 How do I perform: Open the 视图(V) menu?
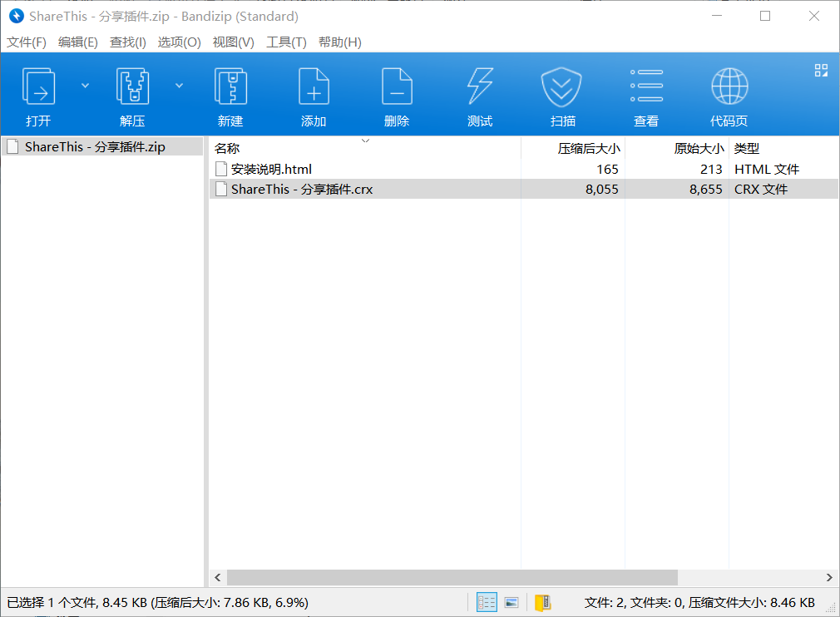[234, 42]
